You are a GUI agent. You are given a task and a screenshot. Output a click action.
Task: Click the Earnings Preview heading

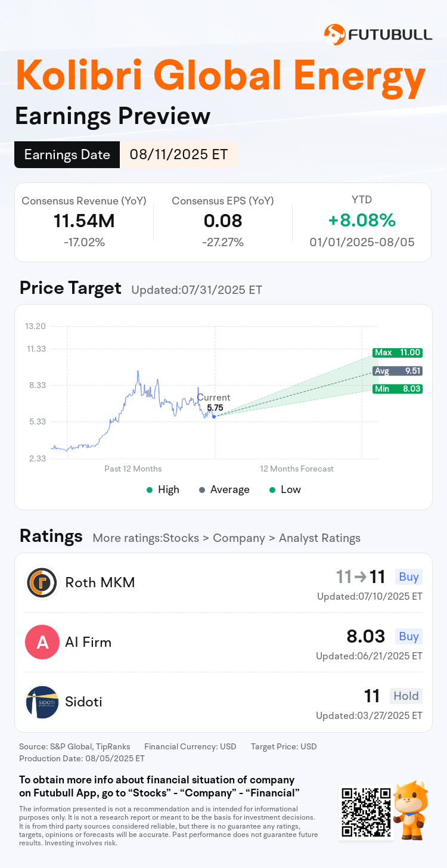click(113, 116)
